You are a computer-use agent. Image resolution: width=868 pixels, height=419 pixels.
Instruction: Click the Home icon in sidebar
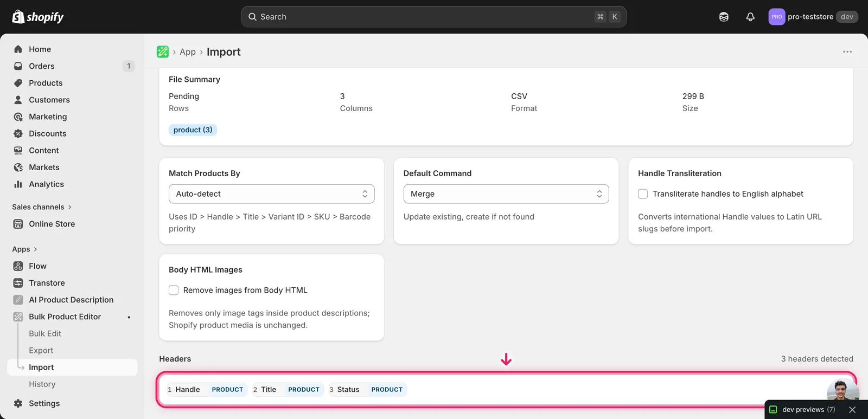[x=18, y=49]
